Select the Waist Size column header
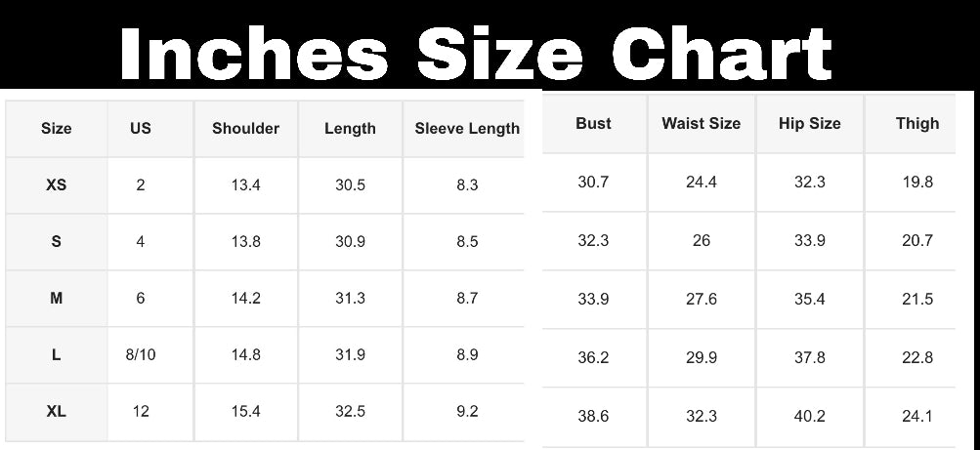Image resolution: width=980 pixels, height=450 pixels. (x=701, y=124)
